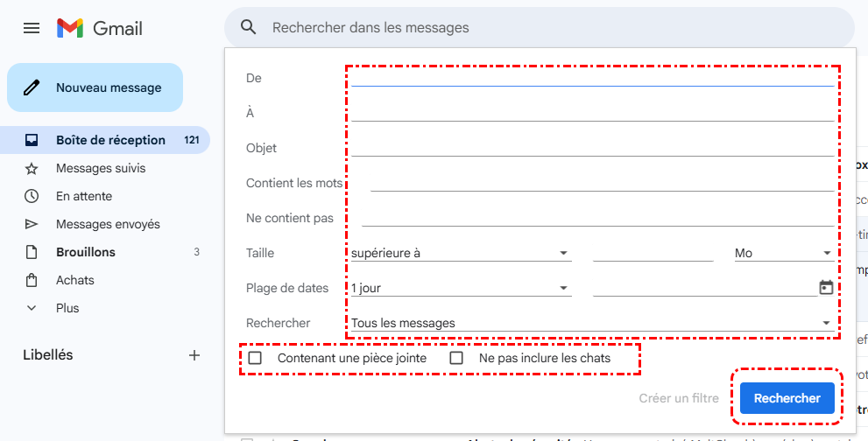Screen dimensions: 868x441
Task: Open the 1 jour date range dropdown
Action: (461, 288)
